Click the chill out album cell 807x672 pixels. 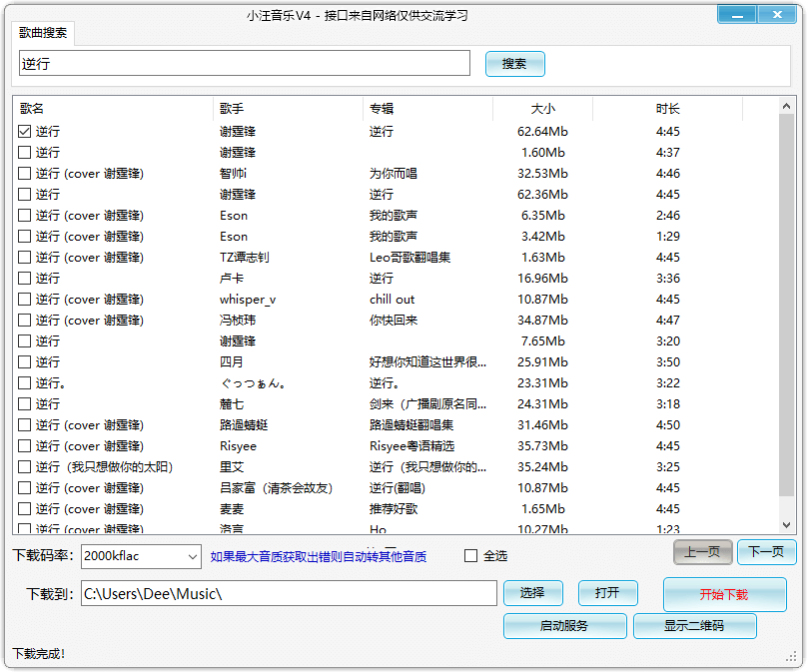click(x=392, y=299)
